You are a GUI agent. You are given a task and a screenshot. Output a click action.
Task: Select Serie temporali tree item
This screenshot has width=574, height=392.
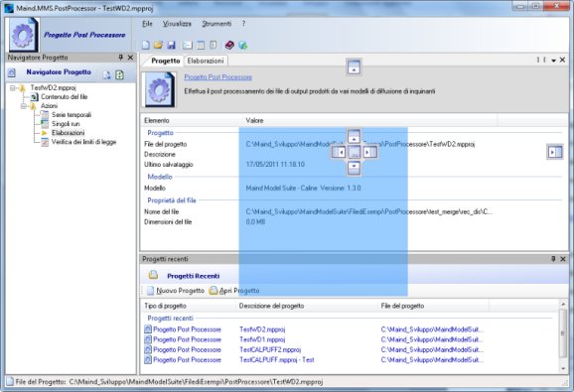[x=72, y=115]
